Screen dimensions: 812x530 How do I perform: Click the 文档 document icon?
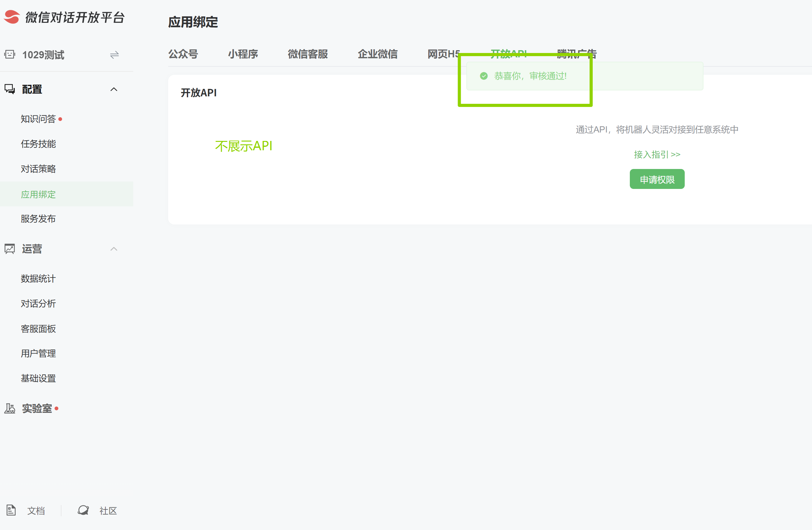coord(11,510)
